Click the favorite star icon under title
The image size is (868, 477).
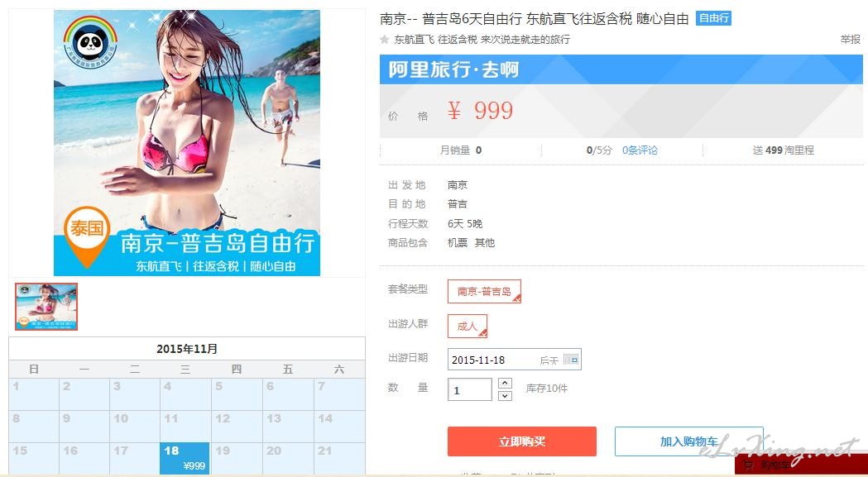385,40
